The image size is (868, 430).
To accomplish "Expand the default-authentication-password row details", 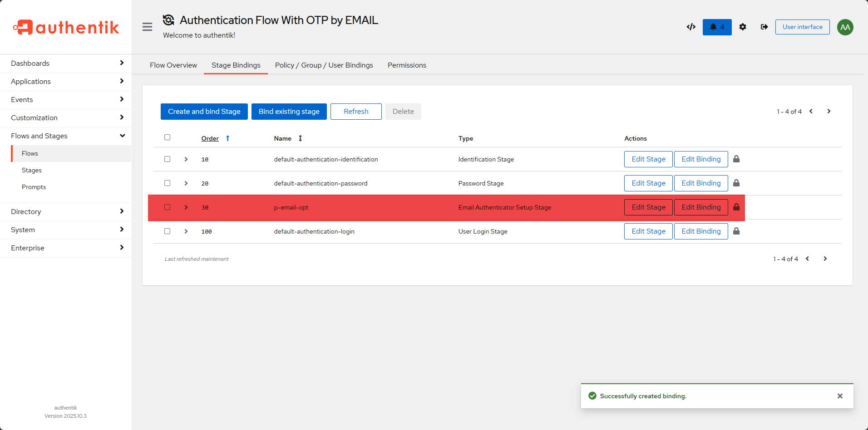I will pos(186,183).
